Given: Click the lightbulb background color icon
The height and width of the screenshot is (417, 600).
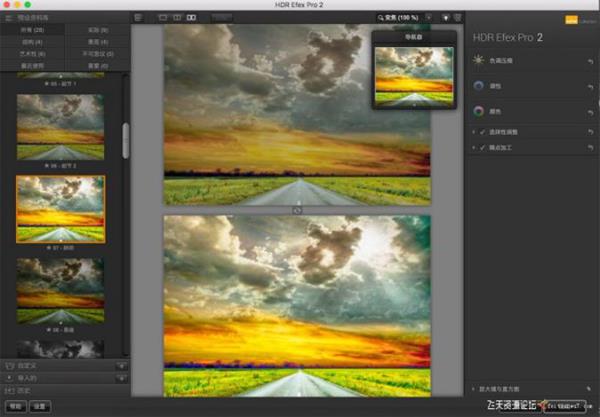Looking at the screenshot, I should point(444,17).
